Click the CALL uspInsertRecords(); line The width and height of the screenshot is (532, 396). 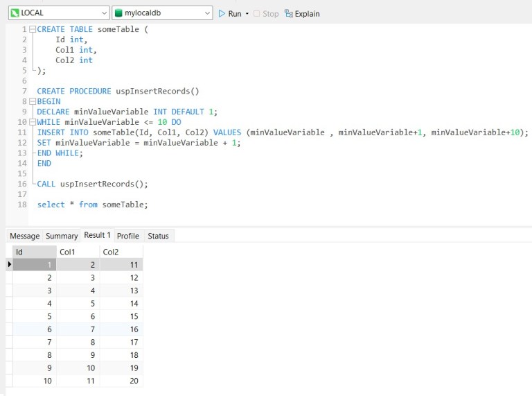coord(92,184)
